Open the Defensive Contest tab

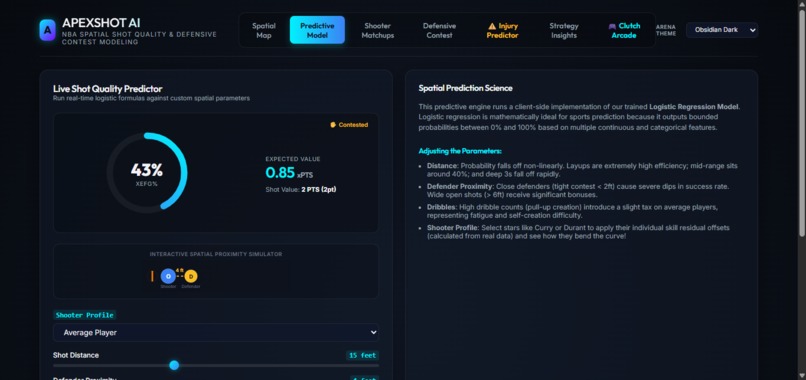click(x=439, y=30)
